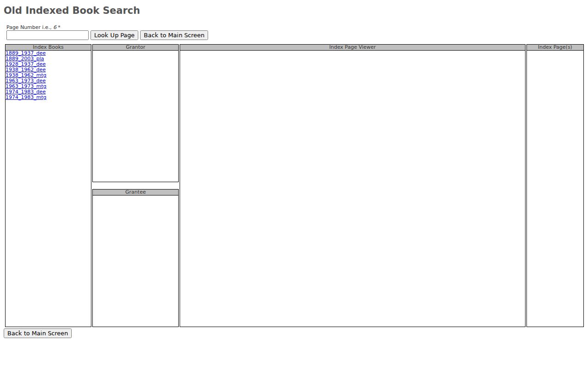Select the 1928_1937_dee index book link
Screen dimensions: 588x368
pyautogui.click(x=26, y=64)
